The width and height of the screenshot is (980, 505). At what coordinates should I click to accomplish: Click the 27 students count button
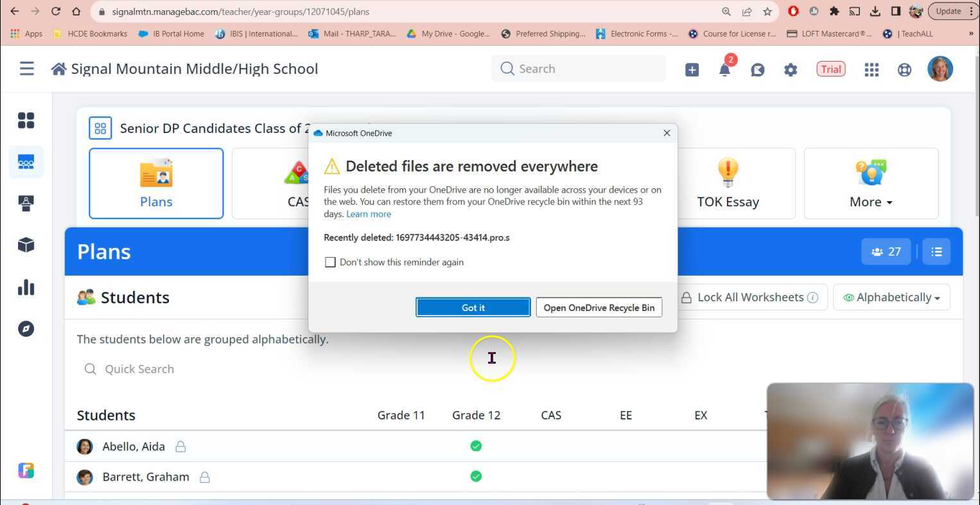pyautogui.click(x=886, y=252)
